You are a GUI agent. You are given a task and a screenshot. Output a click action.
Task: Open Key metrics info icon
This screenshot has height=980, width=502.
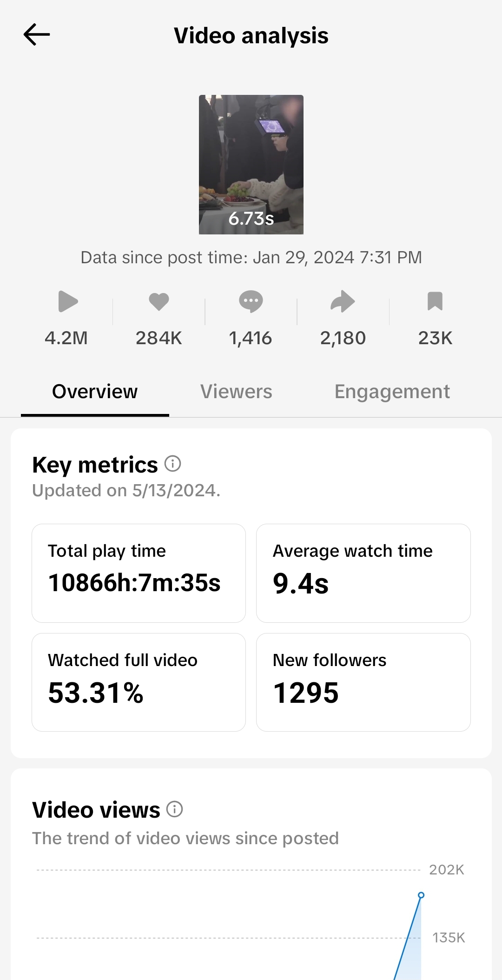pos(173,464)
